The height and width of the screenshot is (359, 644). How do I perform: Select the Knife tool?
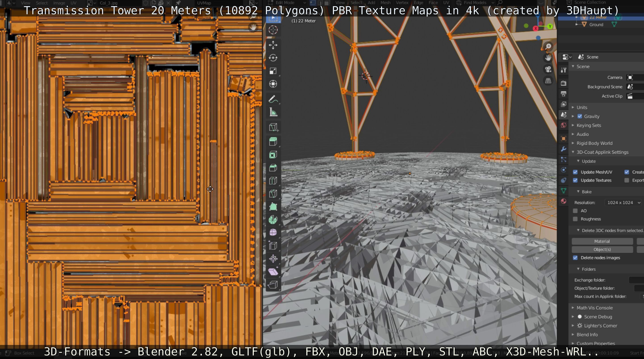273,194
